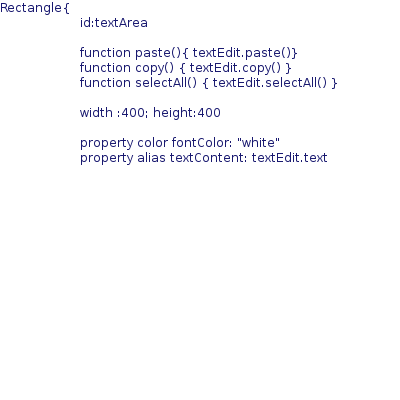Click property alias textContent text
This screenshot has width=400, height=400.
pyautogui.click(x=164, y=158)
